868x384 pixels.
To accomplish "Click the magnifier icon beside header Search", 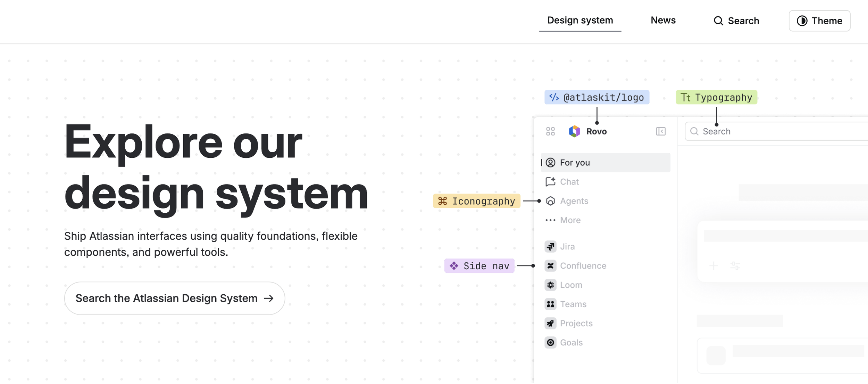I will click(x=718, y=21).
